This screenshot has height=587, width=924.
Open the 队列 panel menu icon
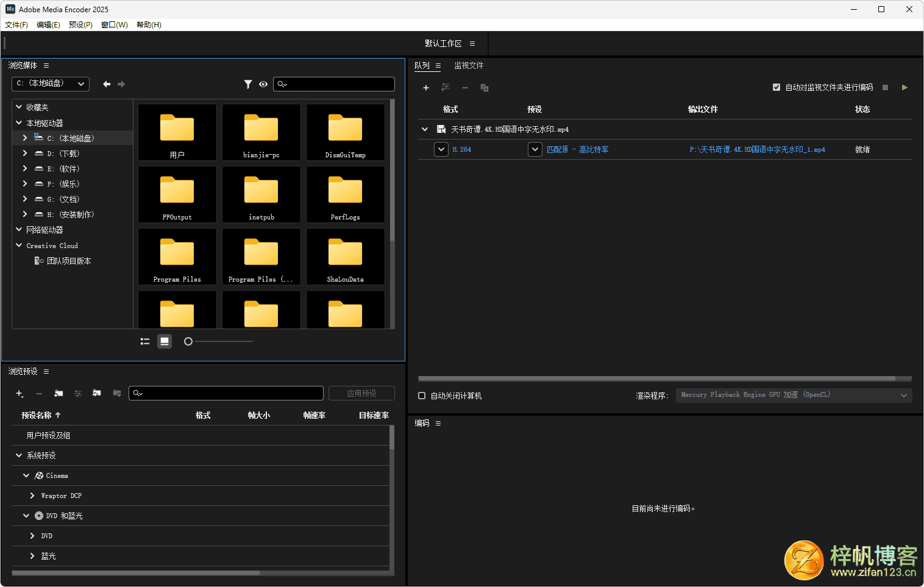438,65
